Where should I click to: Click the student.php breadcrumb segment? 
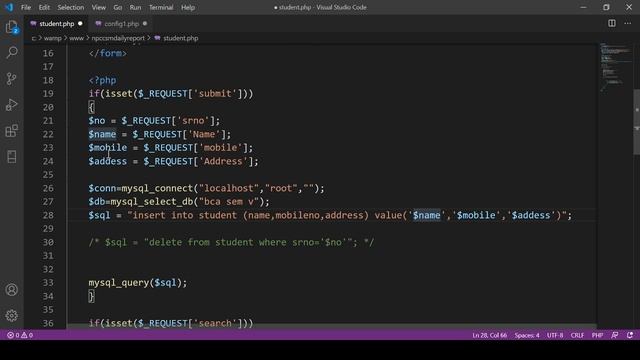click(x=180, y=38)
